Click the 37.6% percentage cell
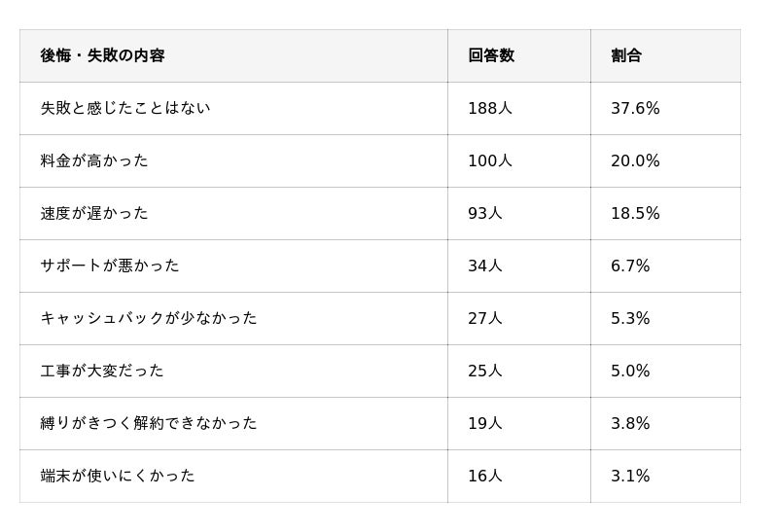This screenshot has height=532, width=778. click(635, 109)
